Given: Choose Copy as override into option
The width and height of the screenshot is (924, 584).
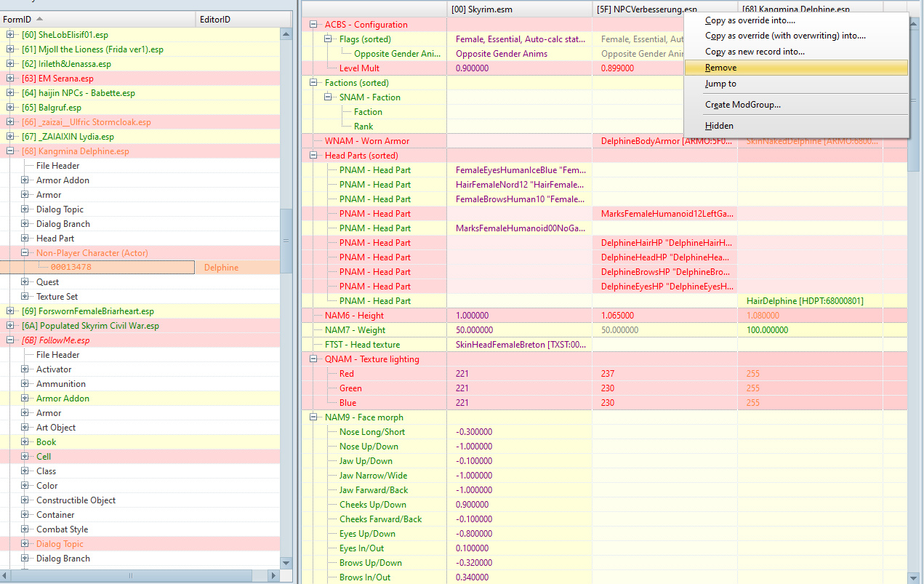Looking at the screenshot, I should [750, 20].
